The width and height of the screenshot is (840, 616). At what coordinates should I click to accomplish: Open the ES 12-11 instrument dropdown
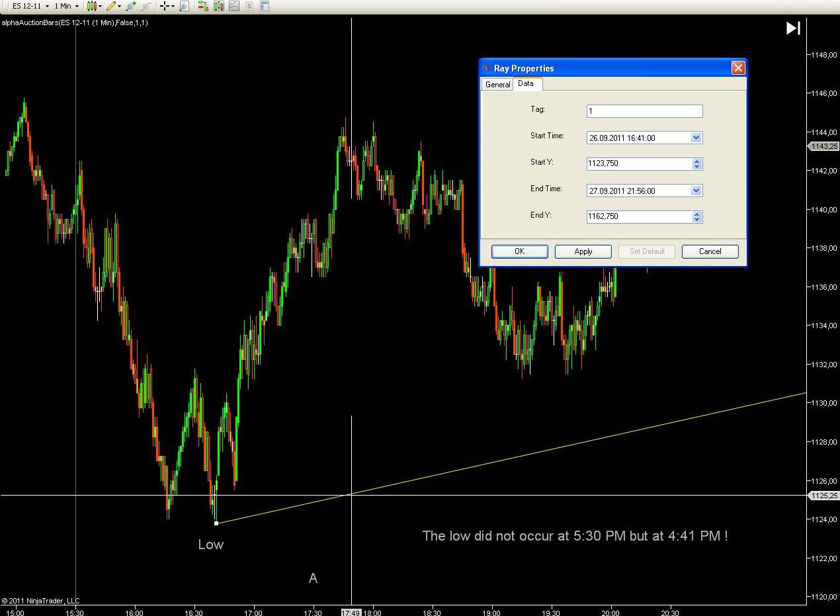coord(30,6)
